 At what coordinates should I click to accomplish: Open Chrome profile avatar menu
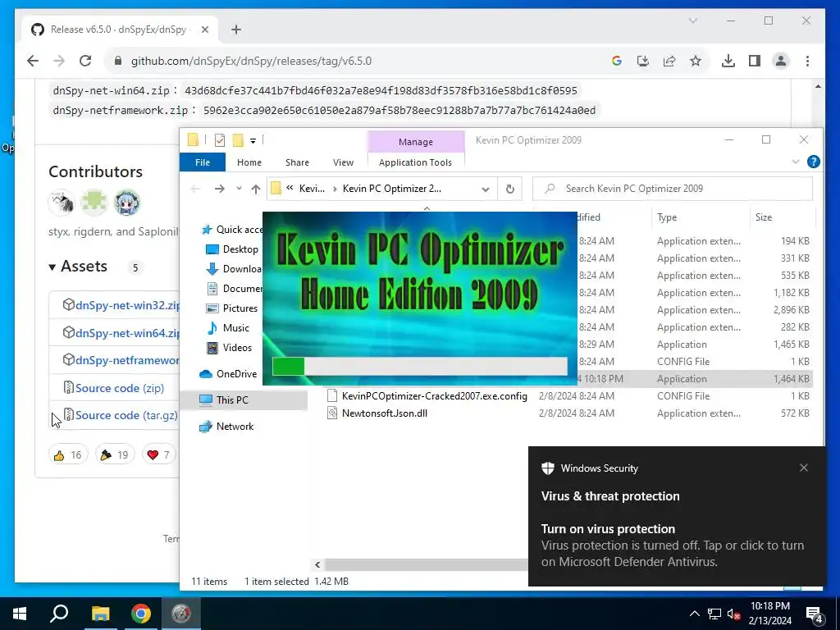[x=781, y=61]
